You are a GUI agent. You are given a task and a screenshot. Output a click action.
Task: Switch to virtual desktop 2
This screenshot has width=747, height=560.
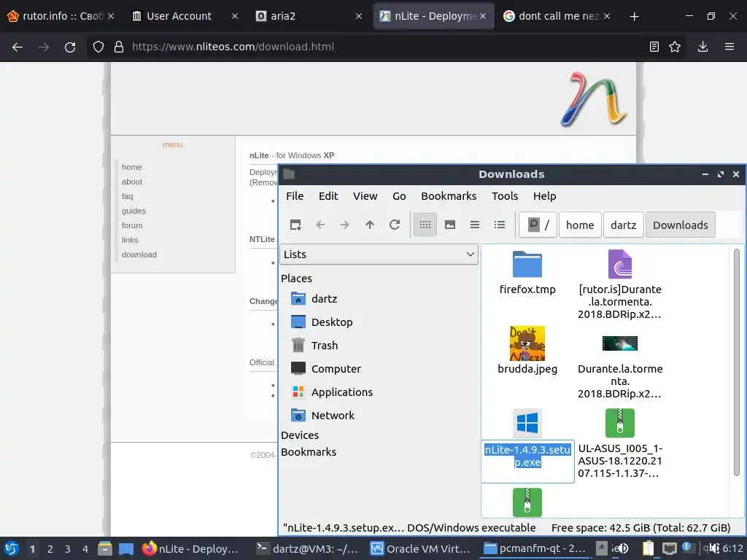click(x=50, y=549)
